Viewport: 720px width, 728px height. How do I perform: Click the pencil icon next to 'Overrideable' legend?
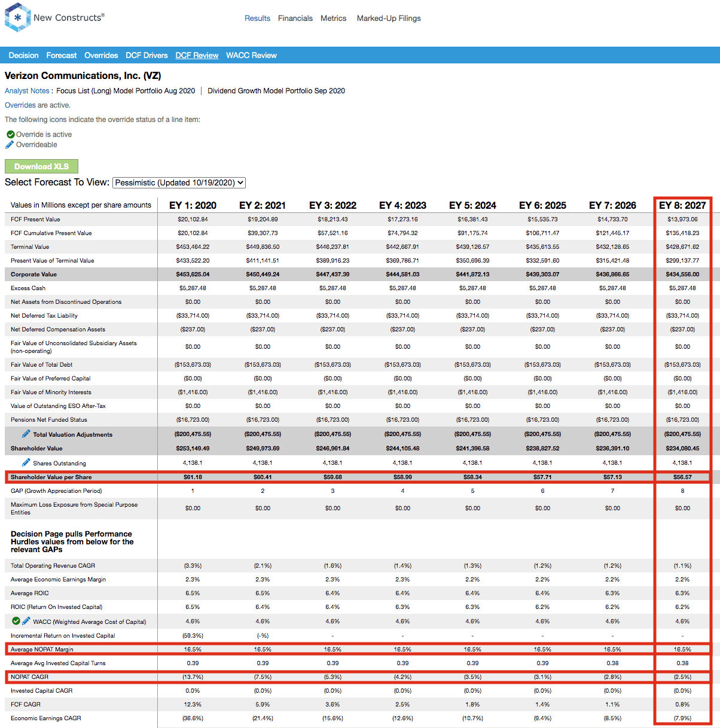[10, 144]
